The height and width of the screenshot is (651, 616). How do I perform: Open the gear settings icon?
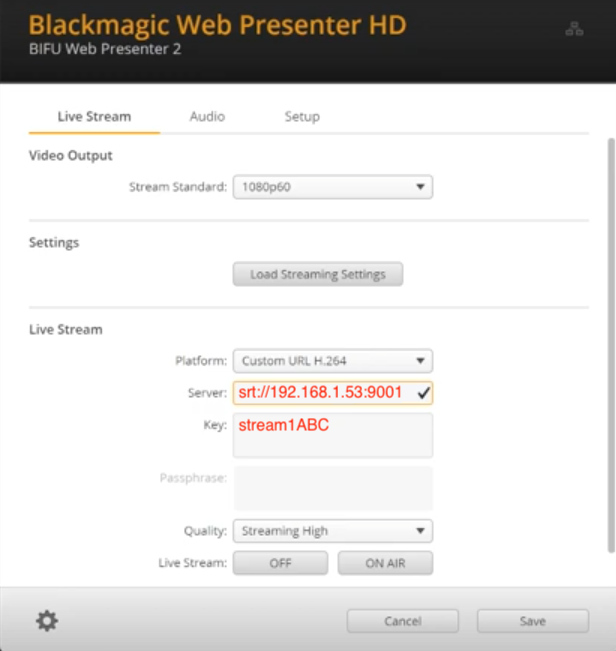[47, 621]
